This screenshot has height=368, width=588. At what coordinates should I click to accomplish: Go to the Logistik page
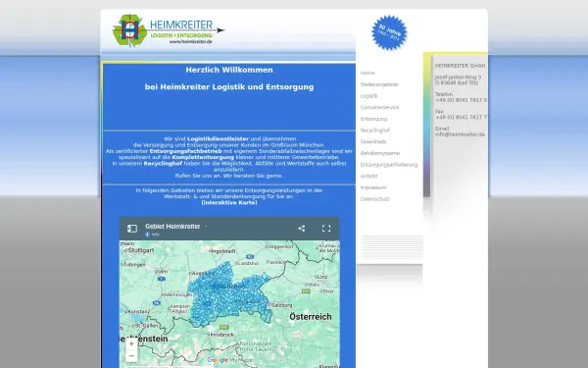click(369, 96)
